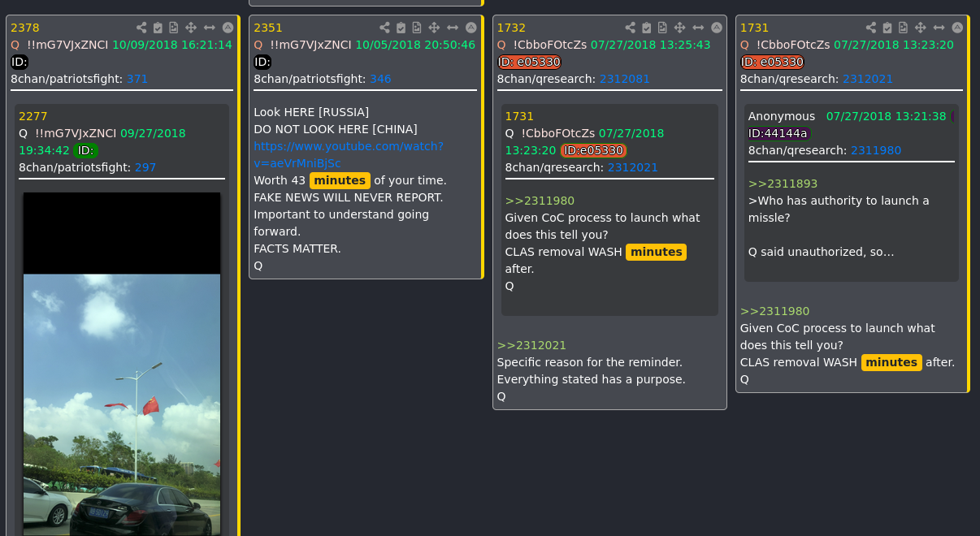Viewport: 980px width, 536px height.
Task: Click move arrows icon on post 2378
Action: pyautogui.click(x=191, y=28)
